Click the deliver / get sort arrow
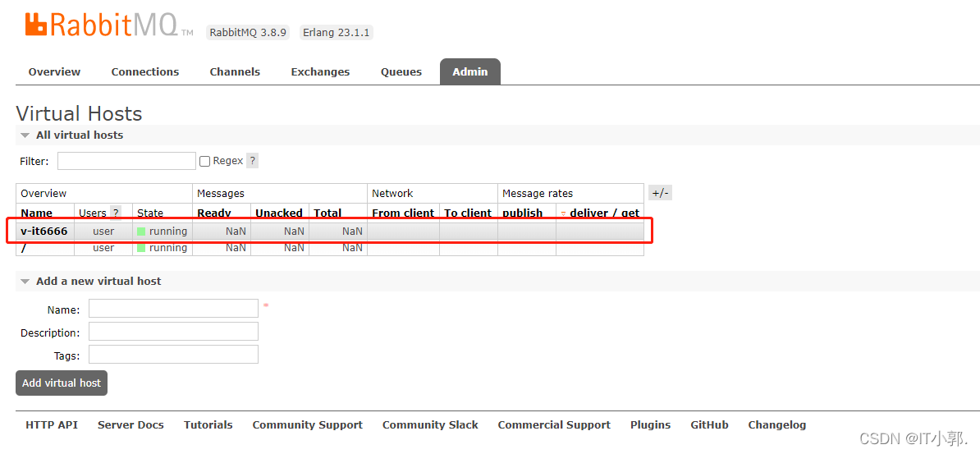The image size is (980, 454). pos(564,214)
